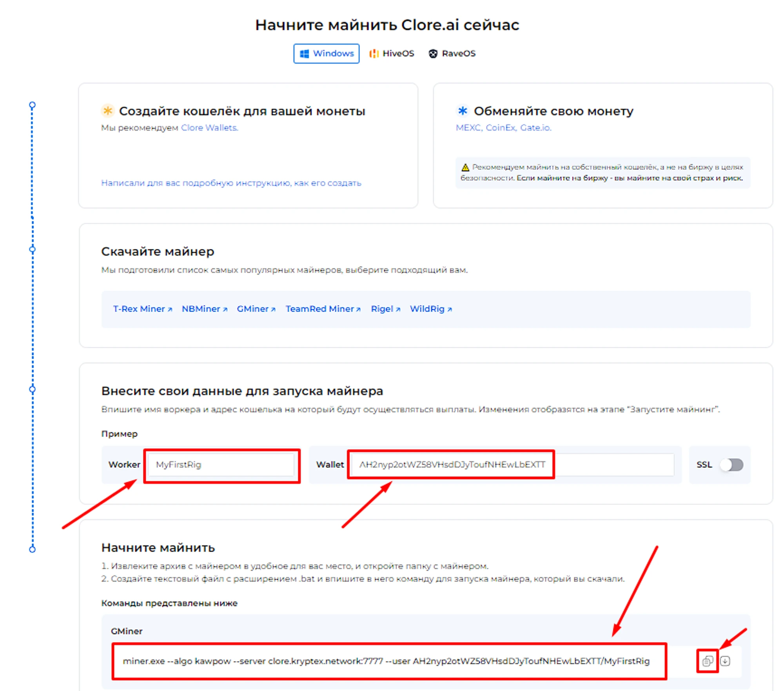
Task: Open the Gate.io exchange link
Action: [535, 128]
